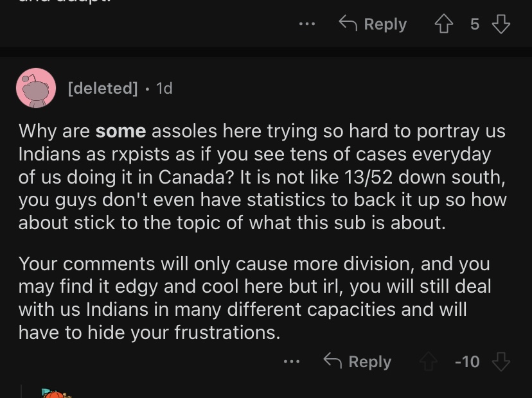Reply to the [deleted] user's comment
Viewport: 532px width, 398px height.
pos(370,361)
